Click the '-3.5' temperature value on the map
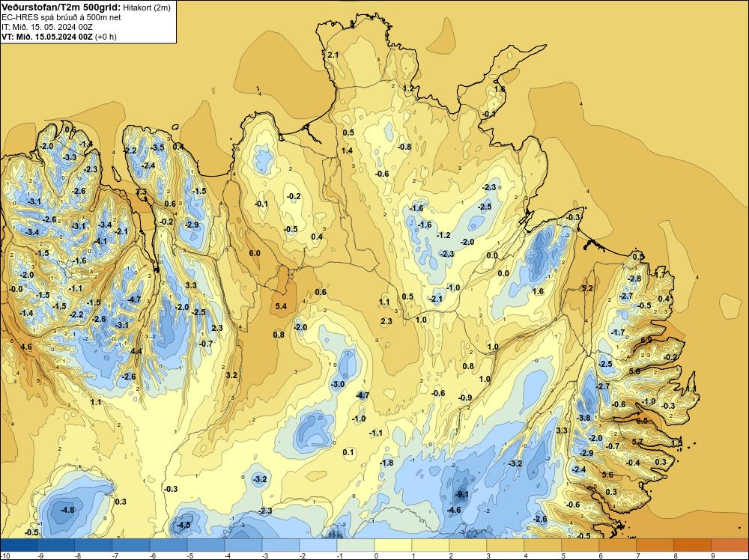This screenshot has height=560, width=749. point(157,147)
